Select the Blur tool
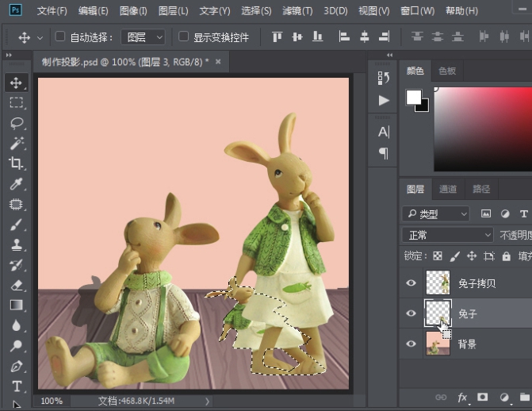 pos(16,325)
